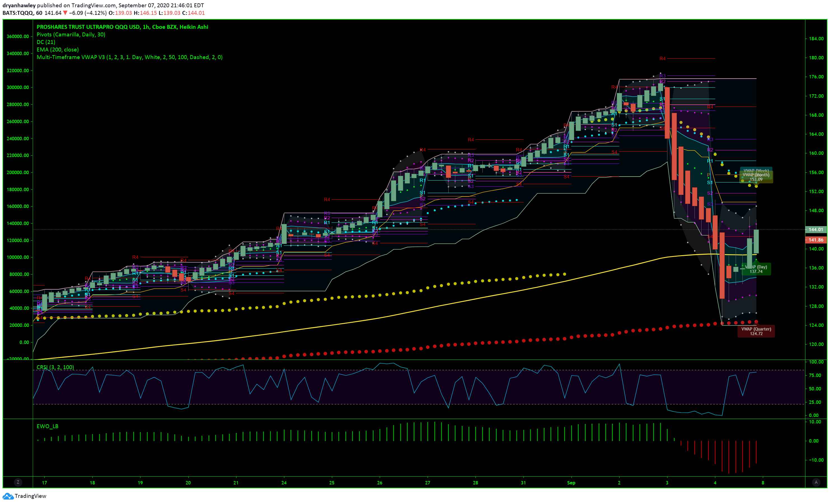Click the 200000.00 label on left axis
Viewport: 830px width, 504px height.
click(18, 172)
